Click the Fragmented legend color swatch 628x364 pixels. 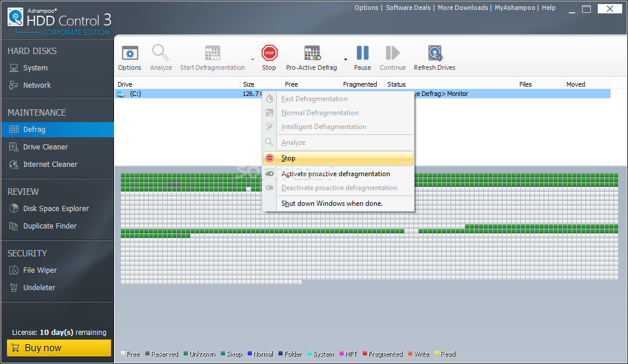(x=365, y=354)
